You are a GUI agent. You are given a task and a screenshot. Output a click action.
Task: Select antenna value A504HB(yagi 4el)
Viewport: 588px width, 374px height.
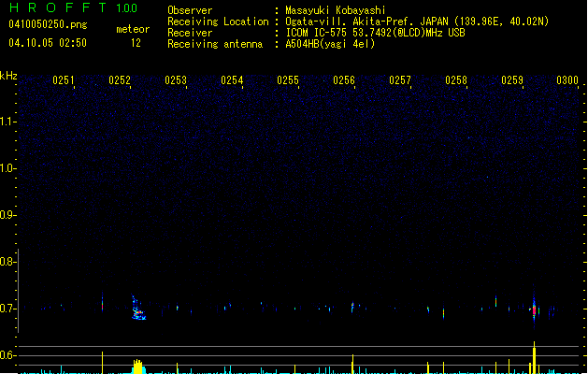(330, 44)
